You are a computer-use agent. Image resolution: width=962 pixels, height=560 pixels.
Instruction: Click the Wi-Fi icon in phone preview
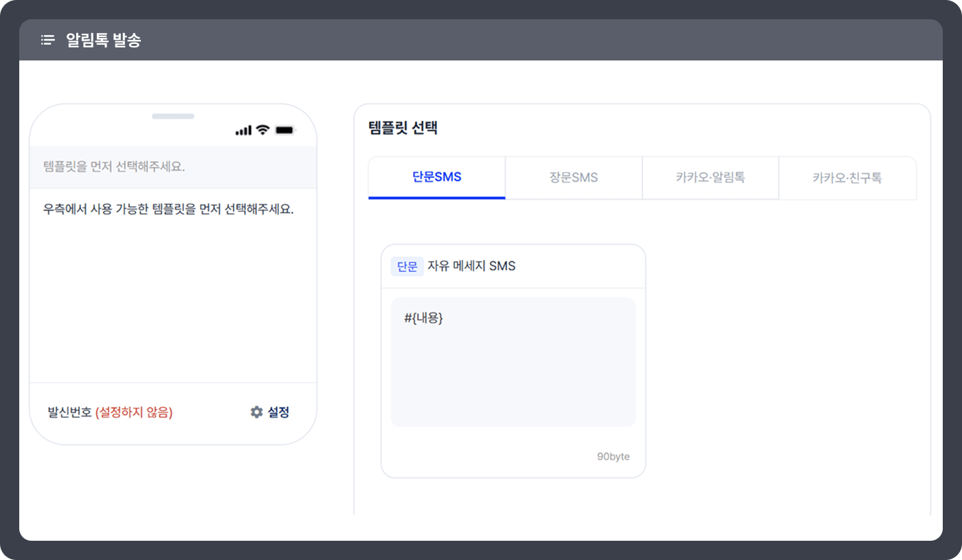tap(262, 130)
